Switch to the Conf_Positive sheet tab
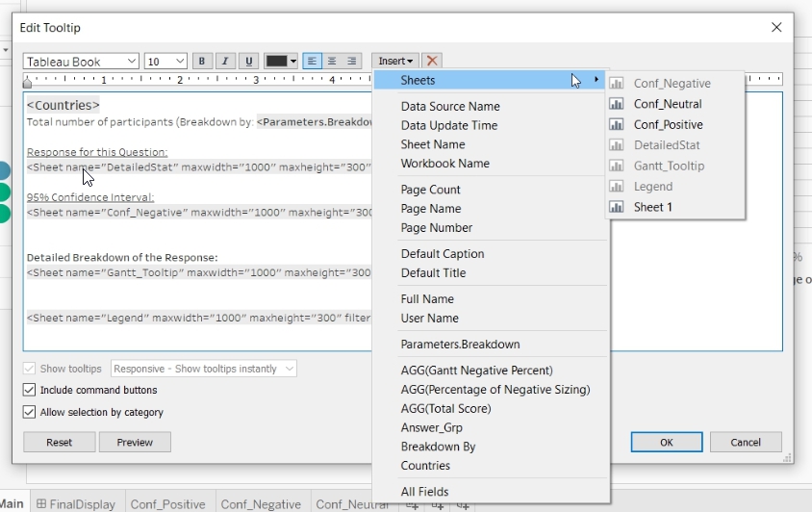The height and width of the screenshot is (512, 812). coord(167,504)
